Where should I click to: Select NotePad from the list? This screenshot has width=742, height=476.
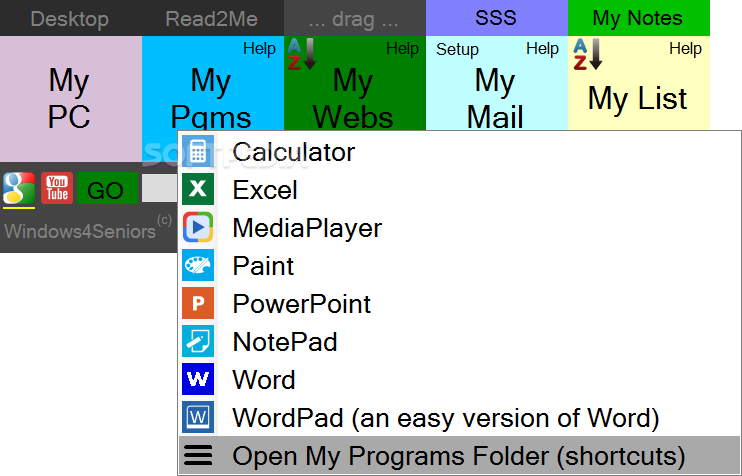tap(459, 341)
